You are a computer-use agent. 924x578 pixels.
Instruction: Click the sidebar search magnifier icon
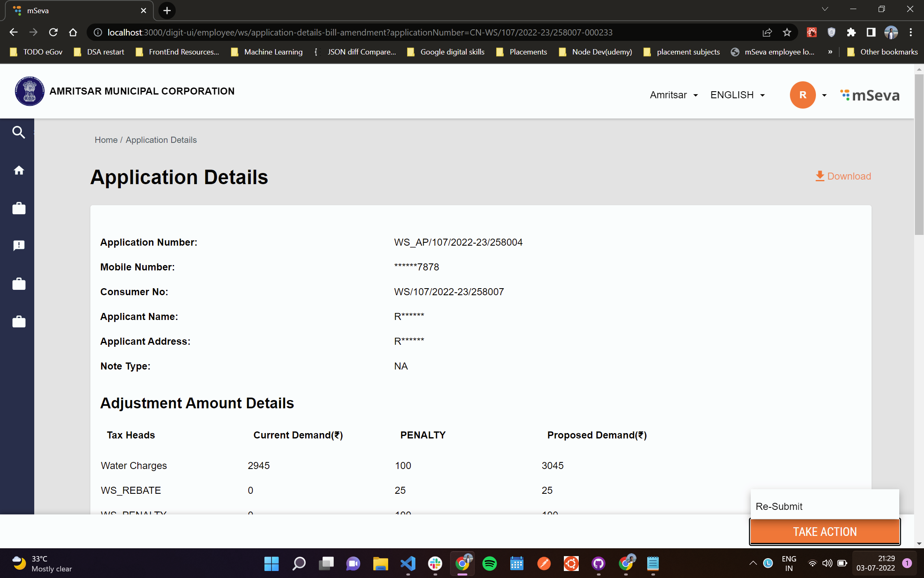pos(19,132)
